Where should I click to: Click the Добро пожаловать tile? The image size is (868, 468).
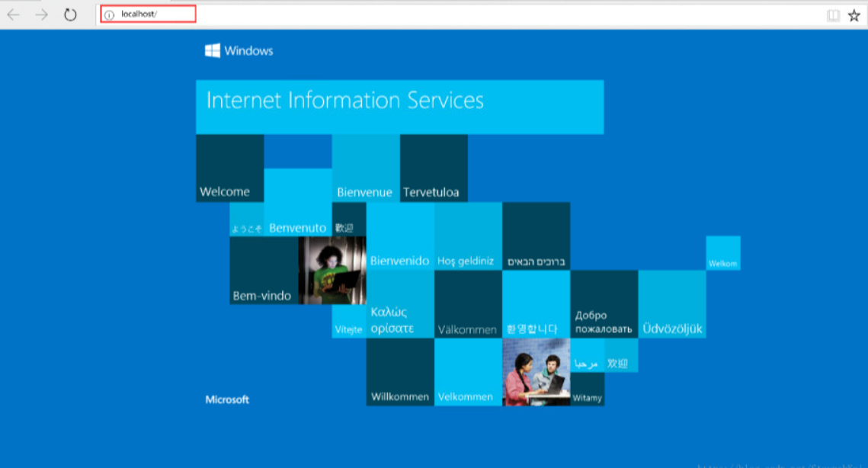[604, 304]
